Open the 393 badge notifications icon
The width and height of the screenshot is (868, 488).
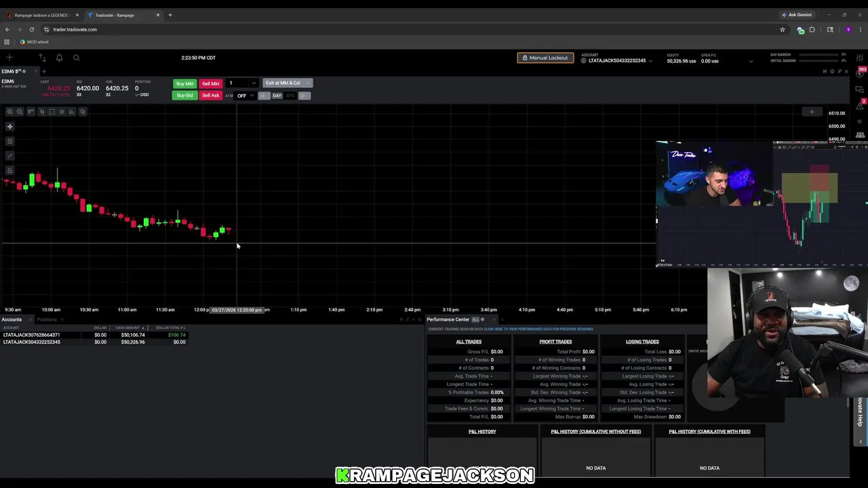(861, 72)
